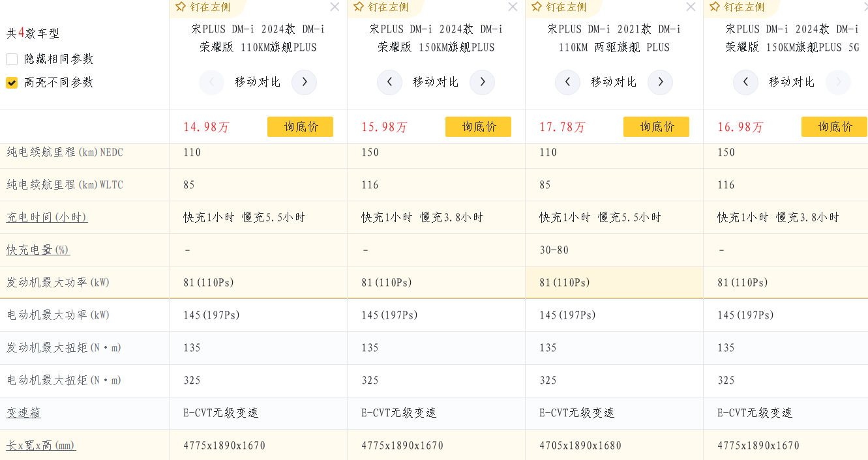Viewport: 868px width, 460px height.
Task: Open the 2021款 110KM 两驱旗舰 PLUS model title
Action: pyautogui.click(x=614, y=38)
